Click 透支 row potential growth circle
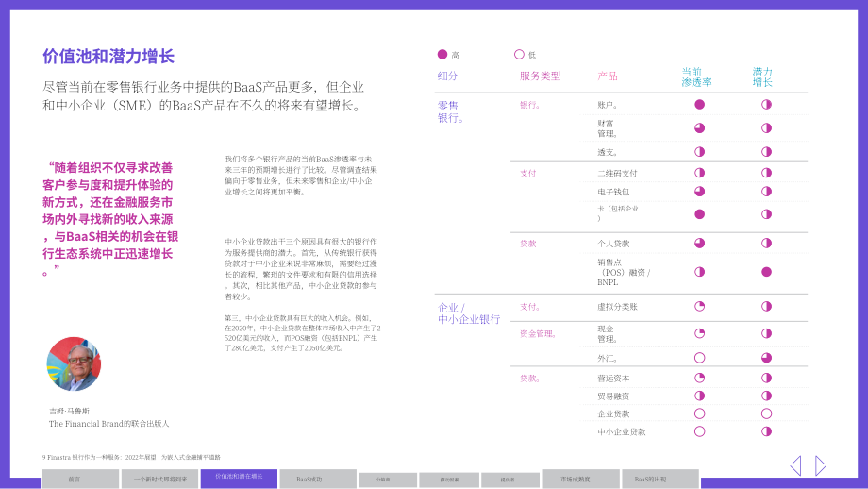The height and width of the screenshot is (489, 868). pyautogui.click(x=766, y=152)
